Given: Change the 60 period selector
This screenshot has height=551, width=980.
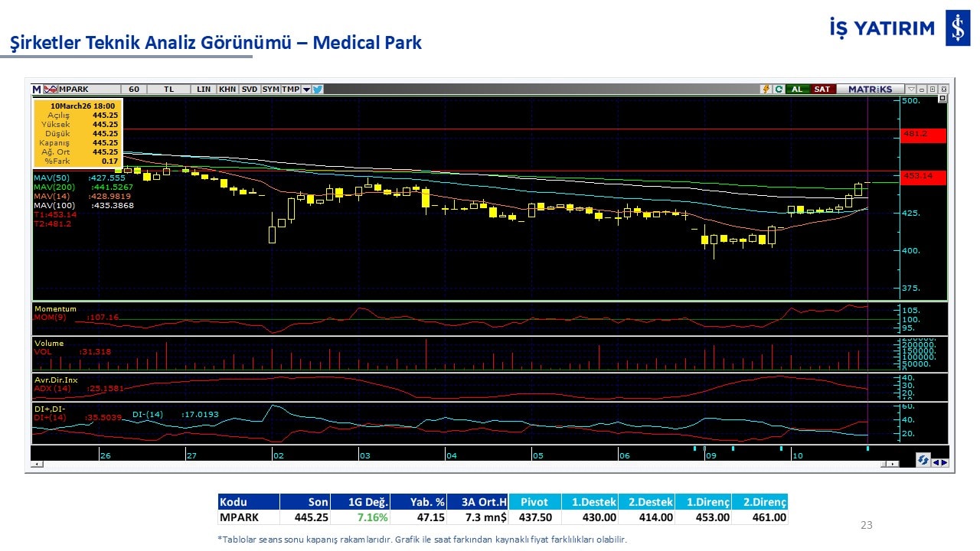Looking at the screenshot, I should [x=134, y=90].
